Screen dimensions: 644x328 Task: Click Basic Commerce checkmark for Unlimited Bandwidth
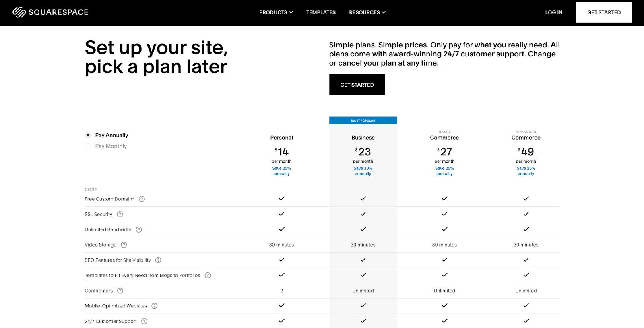tap(445, 229)
